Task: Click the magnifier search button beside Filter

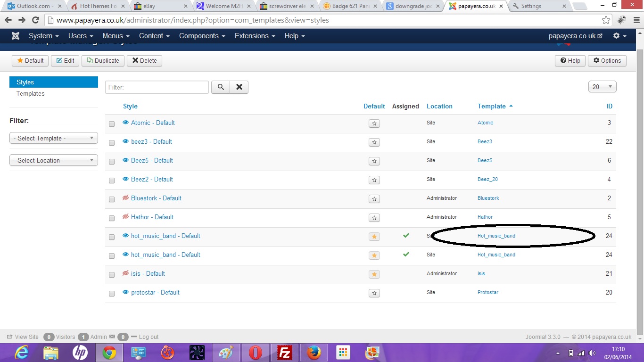Action: pyautogui.click(x=221, y=87)
